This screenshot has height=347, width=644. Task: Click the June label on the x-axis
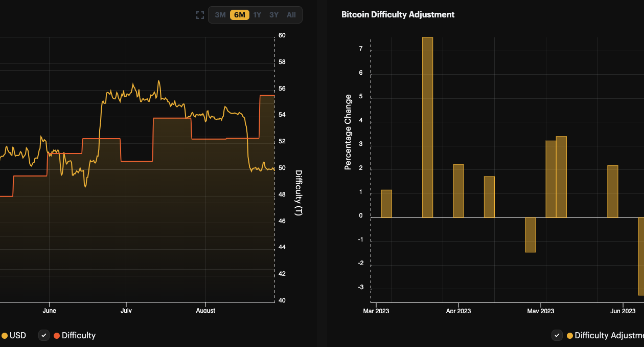[50, 311]
